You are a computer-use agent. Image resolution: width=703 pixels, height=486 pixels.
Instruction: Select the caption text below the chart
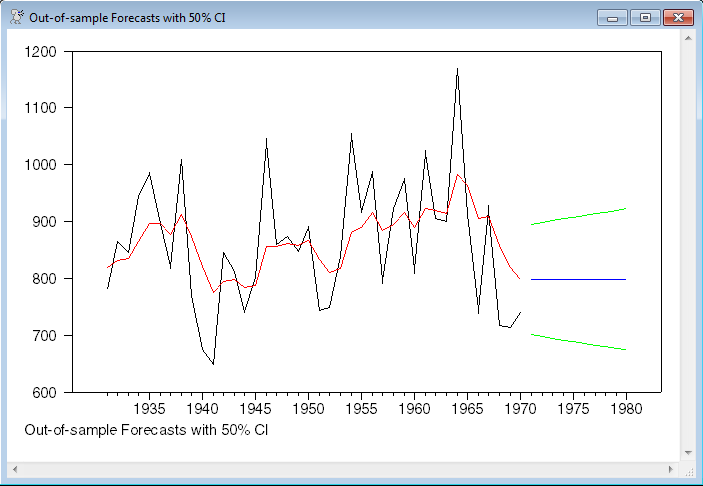coord(146,430)
